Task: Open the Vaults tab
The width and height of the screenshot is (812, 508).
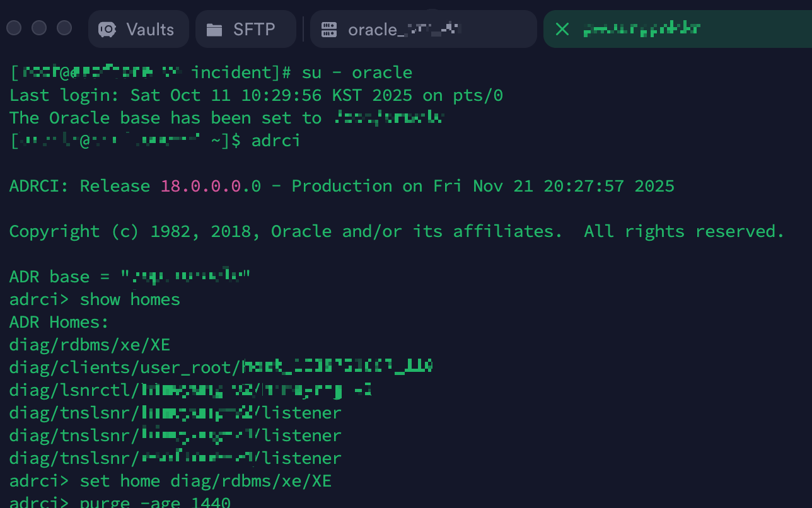Action: [138, 29]
